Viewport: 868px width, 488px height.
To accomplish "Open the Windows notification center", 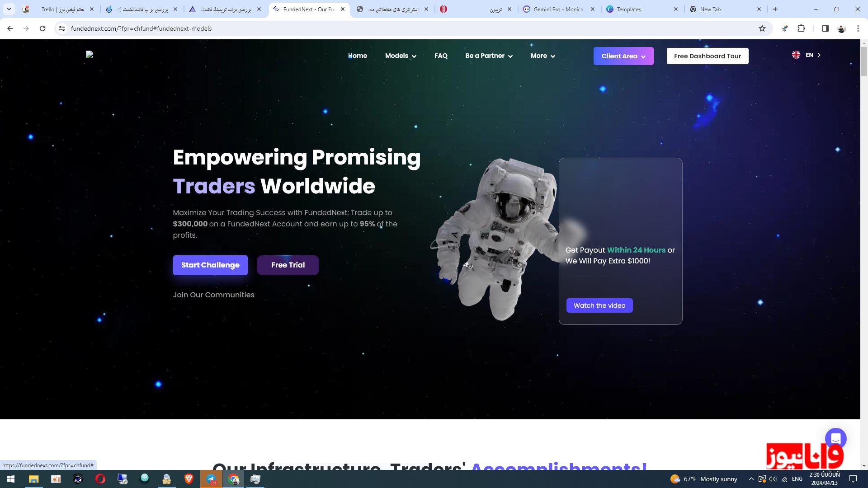I will (x=853, y=479).
